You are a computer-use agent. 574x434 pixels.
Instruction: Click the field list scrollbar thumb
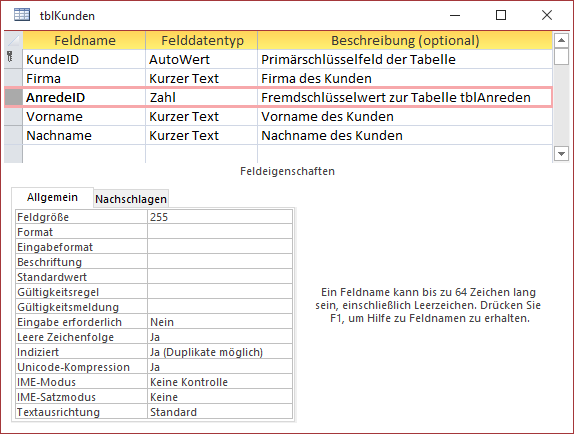(x=561, y=56)
